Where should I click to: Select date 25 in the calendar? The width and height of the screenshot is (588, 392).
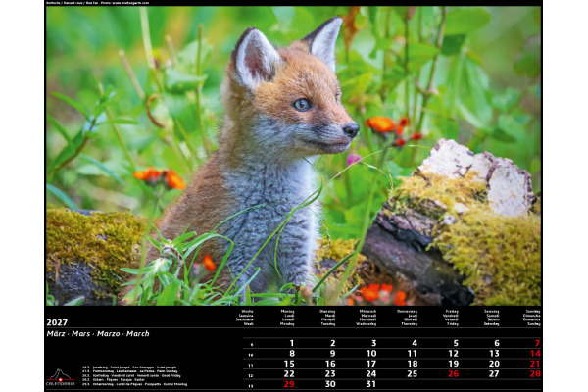413,374
